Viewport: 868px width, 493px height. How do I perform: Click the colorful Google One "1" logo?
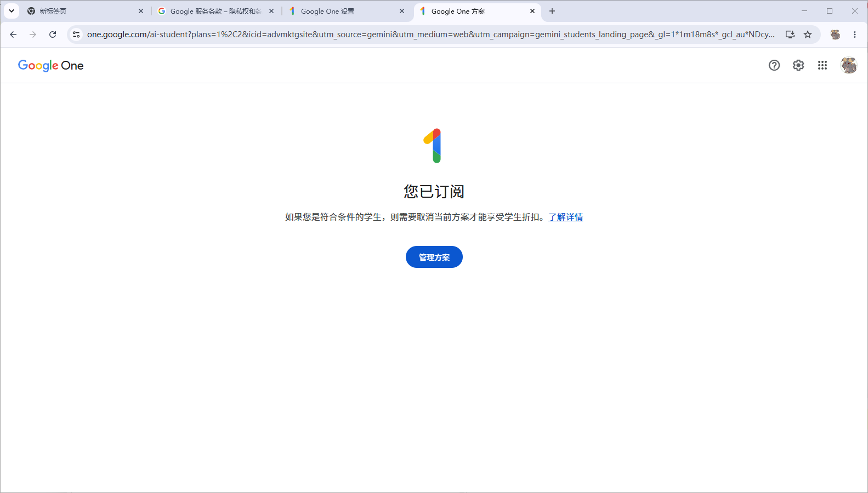(x=433, y=146)
